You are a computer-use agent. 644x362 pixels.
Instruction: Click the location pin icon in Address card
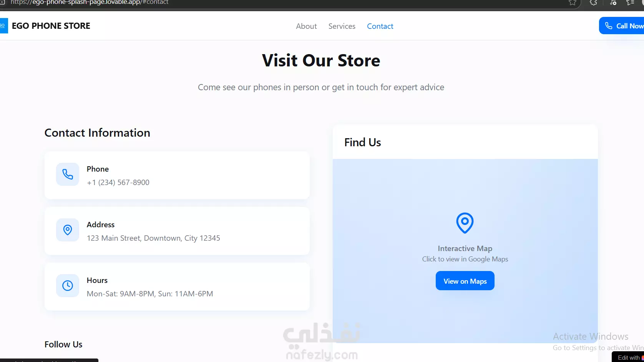coord(68,230)
